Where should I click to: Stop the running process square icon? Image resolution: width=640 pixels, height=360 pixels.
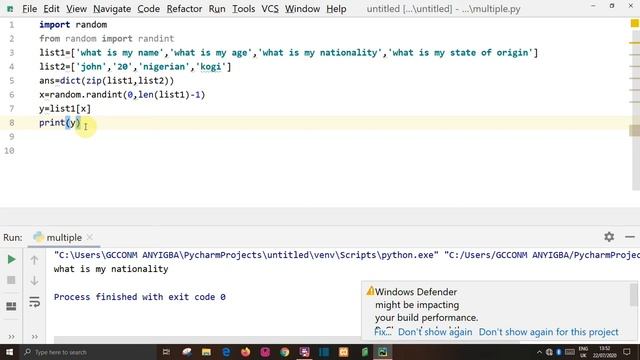point(11,280)
